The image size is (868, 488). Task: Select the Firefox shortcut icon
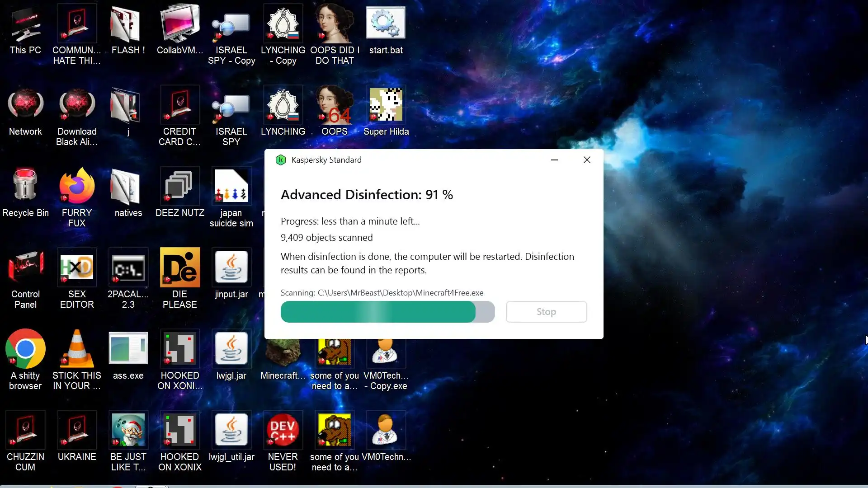[77, 186]
